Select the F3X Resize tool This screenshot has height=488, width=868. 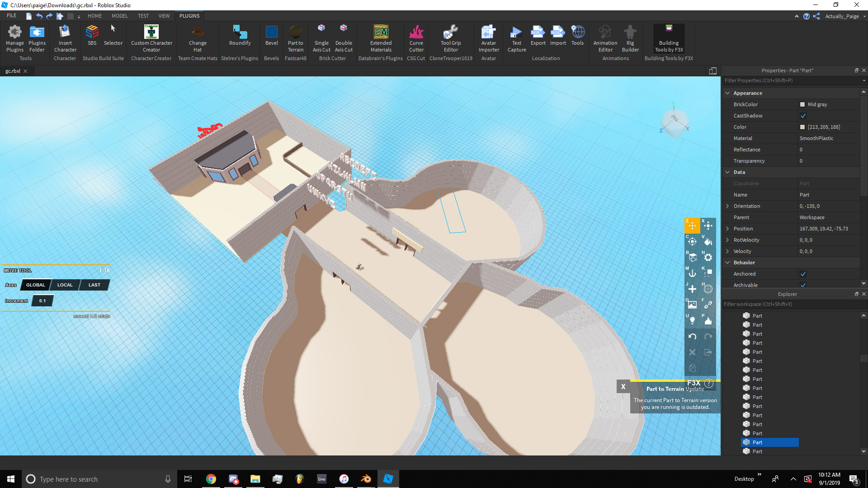[708, 226]
